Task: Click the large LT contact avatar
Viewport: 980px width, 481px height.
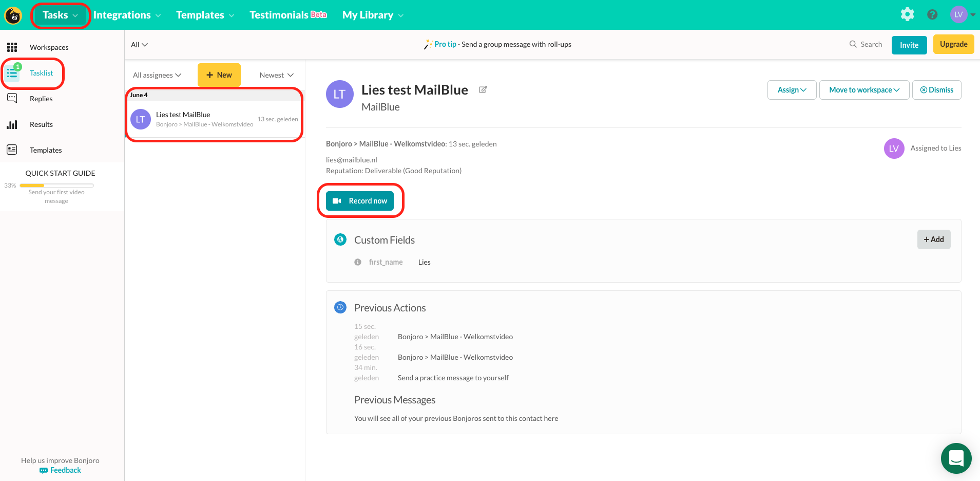Action: click(x=340, y=94)
